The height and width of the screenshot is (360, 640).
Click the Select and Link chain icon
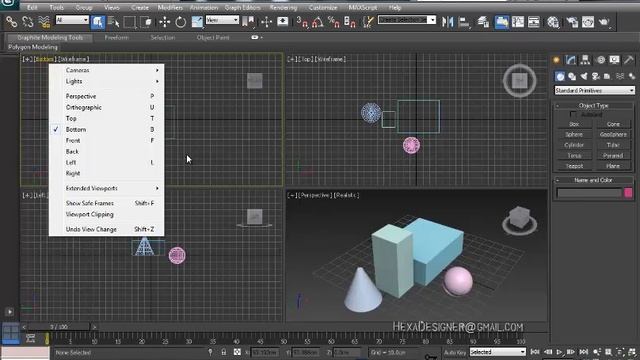pos(11,22)
